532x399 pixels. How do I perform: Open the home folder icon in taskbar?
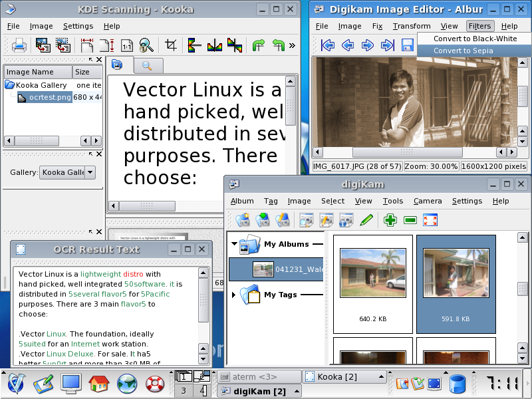tap(98, 384)
